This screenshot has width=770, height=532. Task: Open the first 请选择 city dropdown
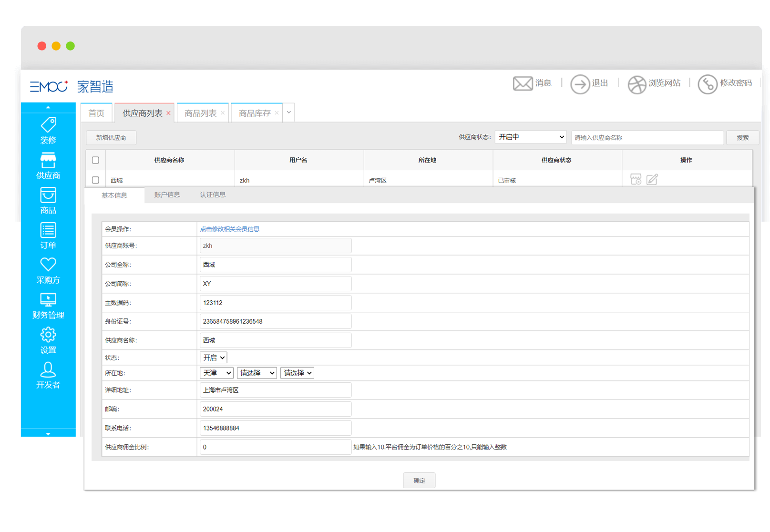point(257,373)
